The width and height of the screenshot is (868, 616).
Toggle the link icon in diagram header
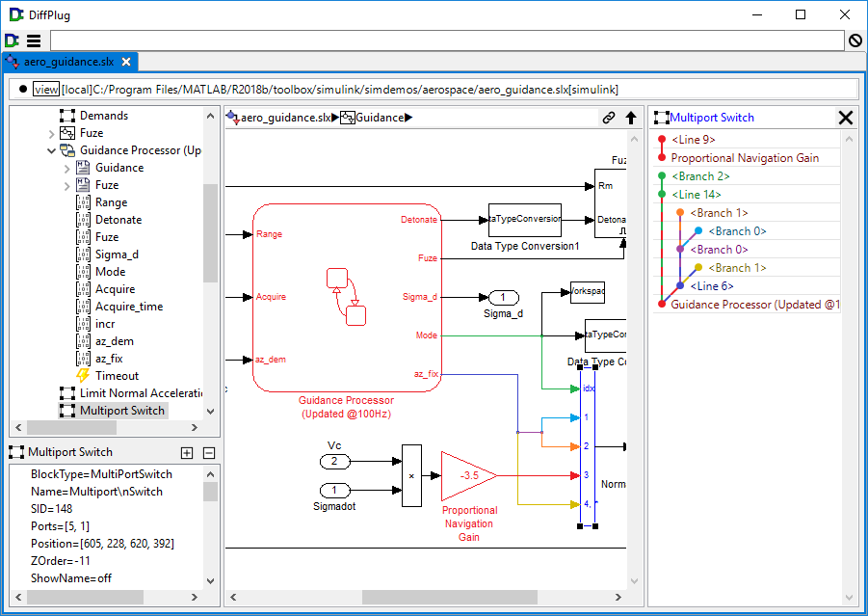coord(609,118)
